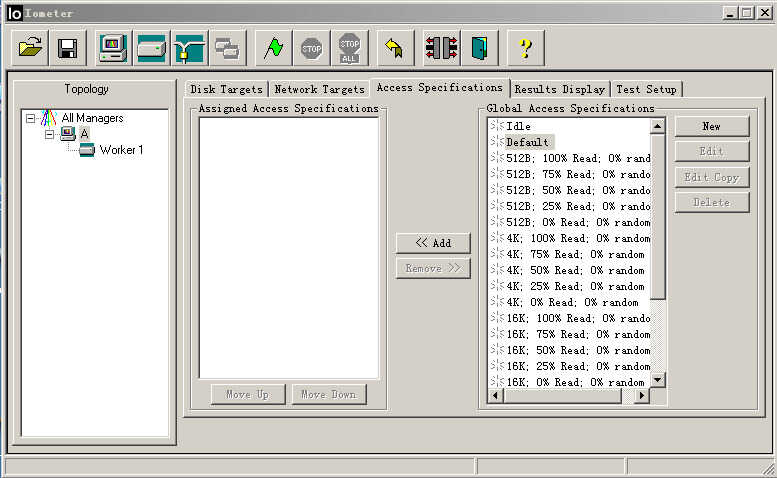Click the << Add button
The height and width of the screenshot is (478, 777).
pos(433,243)
